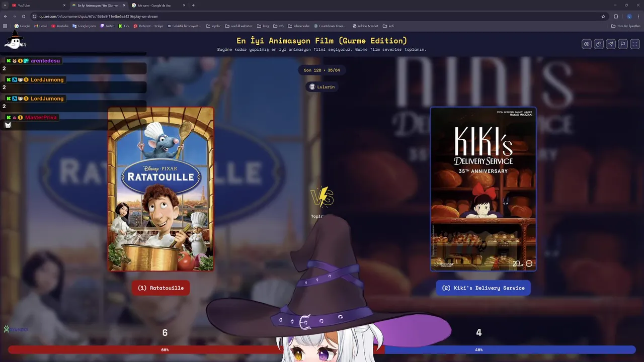Click the quiz title En İyi Animasyon Film

coord(322,41)
